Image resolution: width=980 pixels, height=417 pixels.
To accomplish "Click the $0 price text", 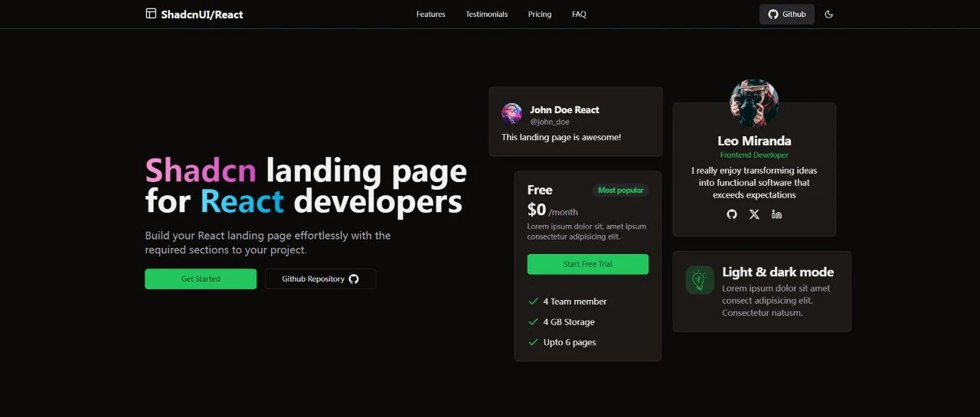I will pyautogui.click(x=537, y=210).
